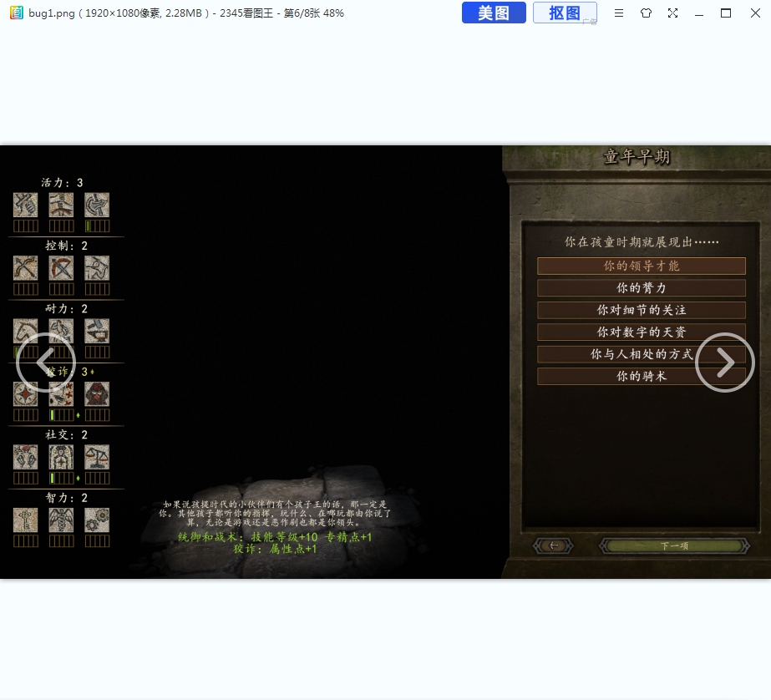Close the 2345看图王 window
Viewport: 771px width, 700px height.
click(x=755, y=13)
